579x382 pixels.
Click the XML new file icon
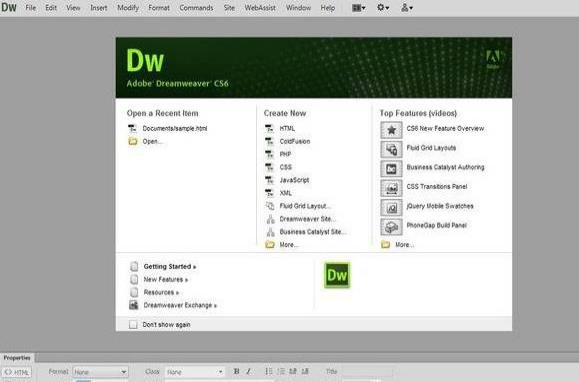(x=270, y=193)
